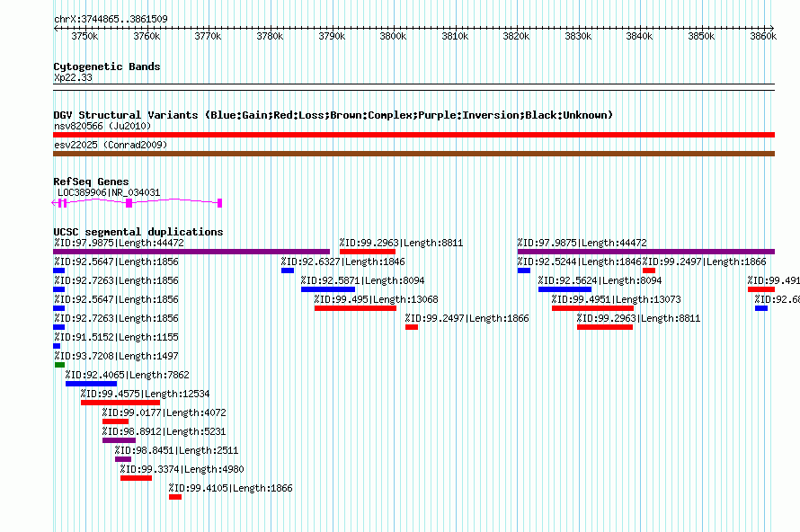Click the blue bar under %ID:92.5624|Length:8094
Viewport: 800px width, 532px height.
click(x=564, y=289)
